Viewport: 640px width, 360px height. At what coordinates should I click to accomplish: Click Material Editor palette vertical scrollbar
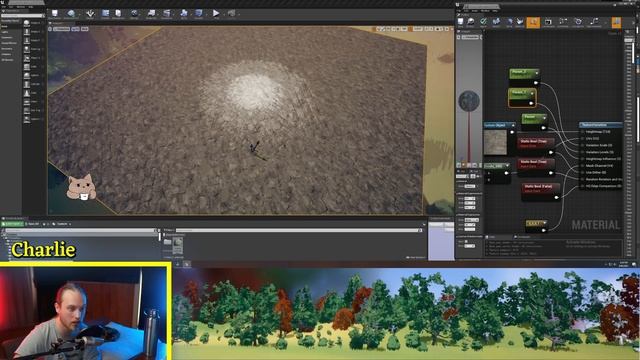pos(633,53)
